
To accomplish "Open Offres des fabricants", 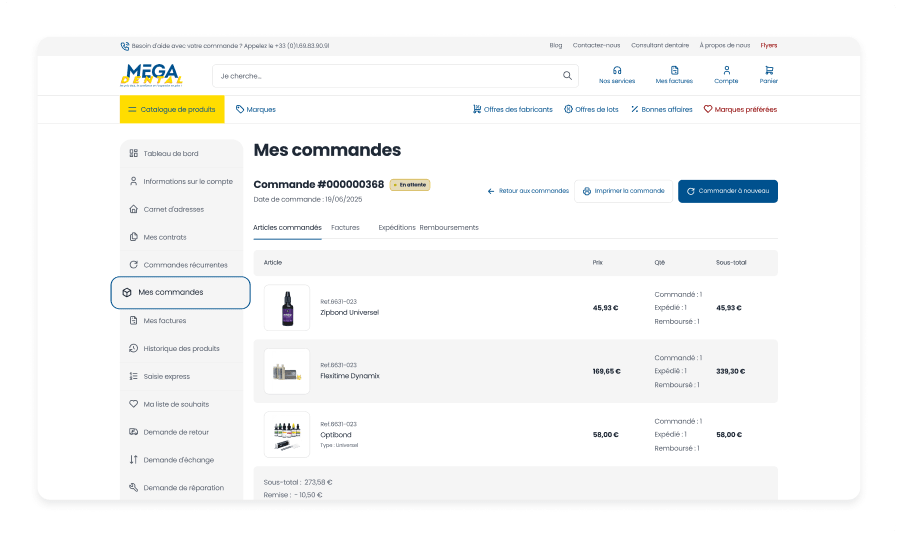I will 513,109.
